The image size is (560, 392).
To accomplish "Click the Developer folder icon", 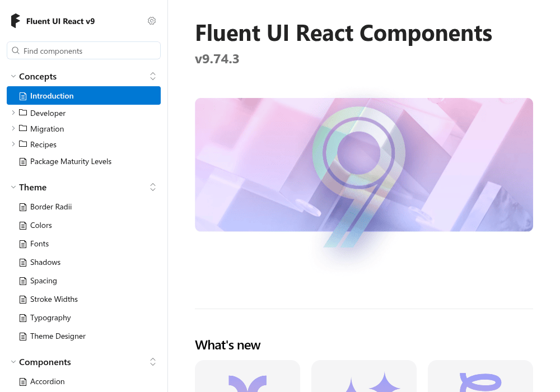I will 23,113.
